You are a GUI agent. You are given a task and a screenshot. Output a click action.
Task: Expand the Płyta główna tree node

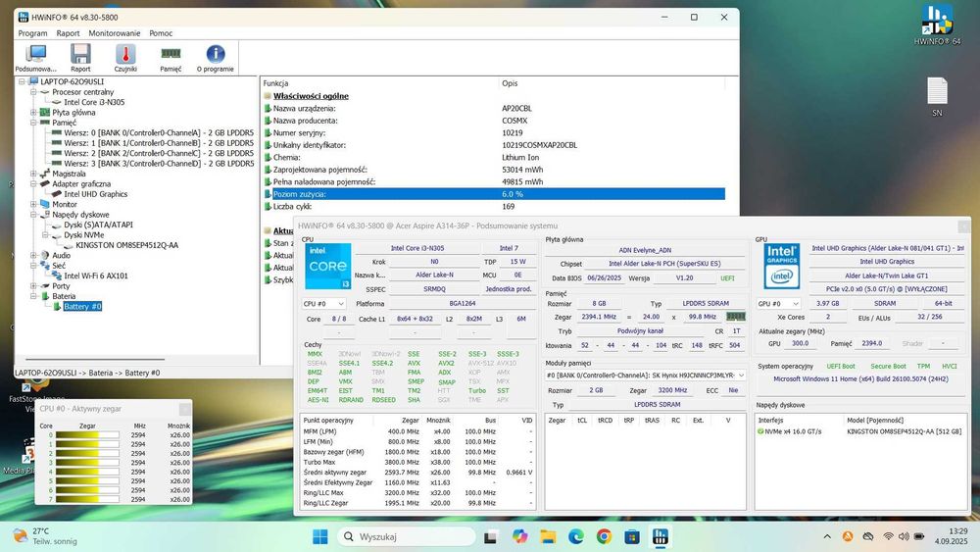[x=33, y=113]
